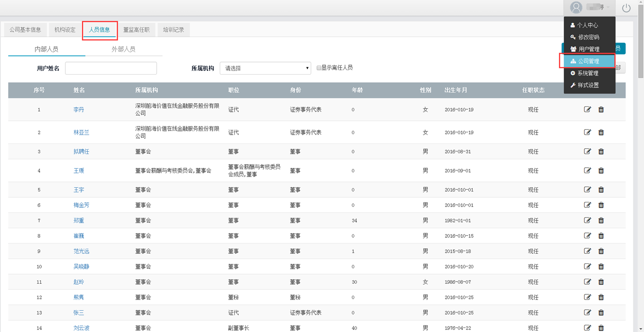Open the 公司基本信息 tab
This screenshot has width=644, height=332.
25,30
